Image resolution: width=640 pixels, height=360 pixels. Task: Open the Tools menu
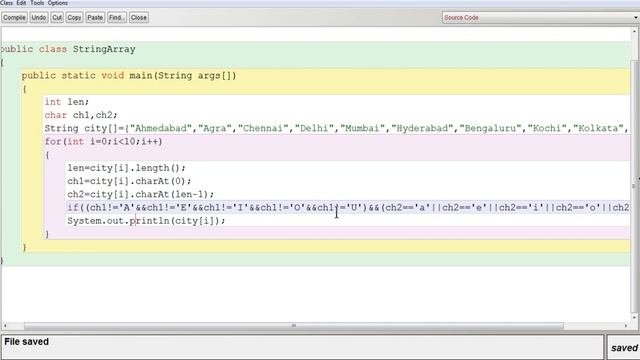(x=37, y=3)
